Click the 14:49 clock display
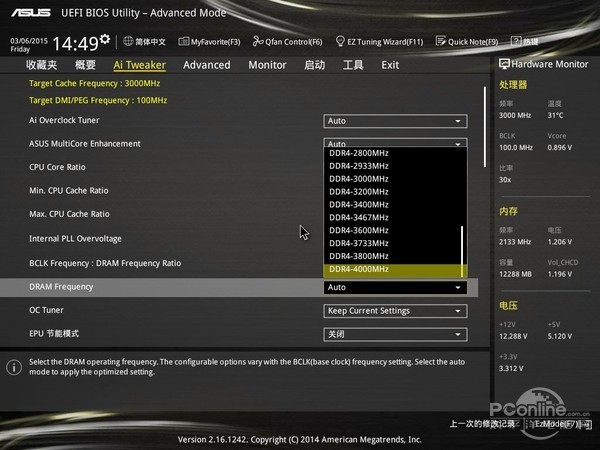Viewport: 600px width, 450px height. pos(75,44)
